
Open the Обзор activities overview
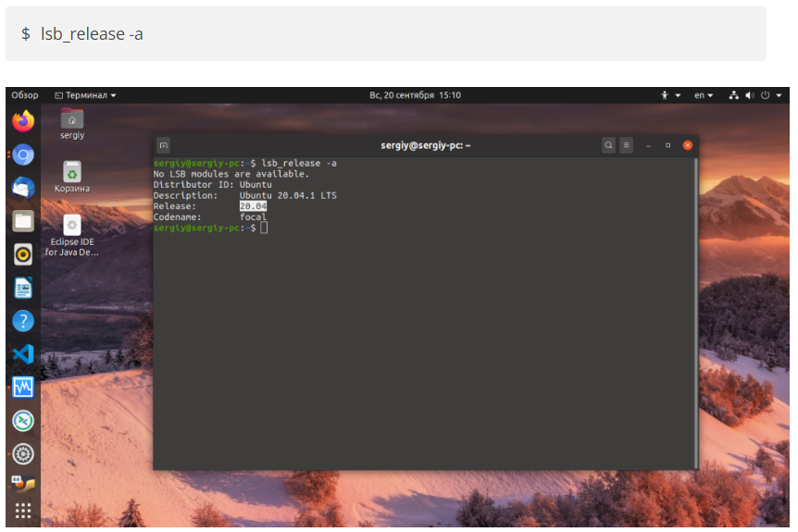(25, 95)
